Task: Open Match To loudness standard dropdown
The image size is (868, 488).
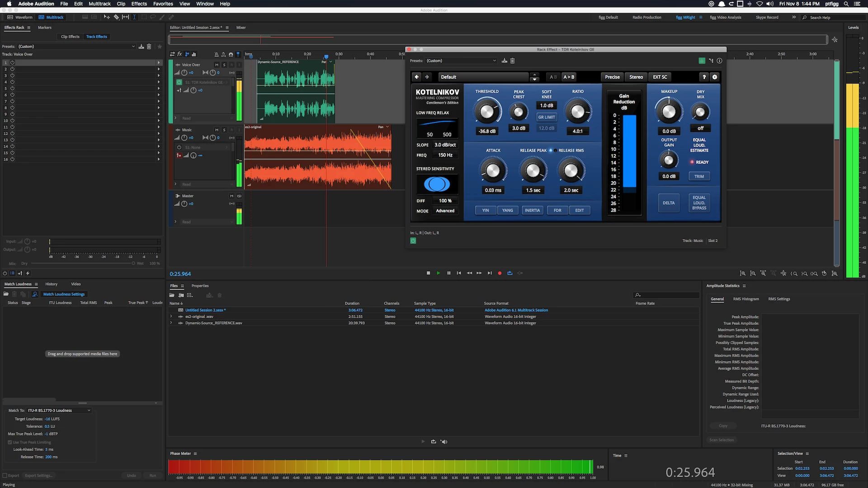Action: tap(59, 410)
